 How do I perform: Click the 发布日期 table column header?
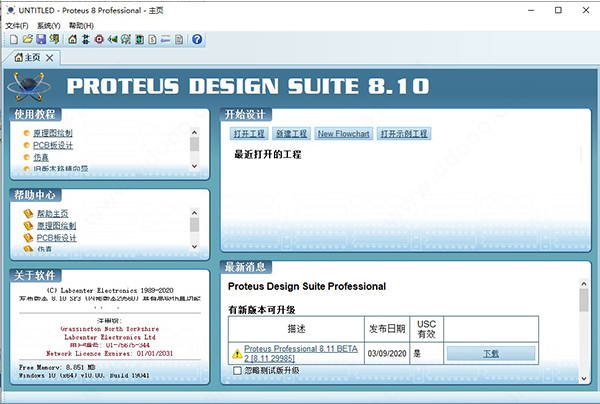tap(387, 329)
